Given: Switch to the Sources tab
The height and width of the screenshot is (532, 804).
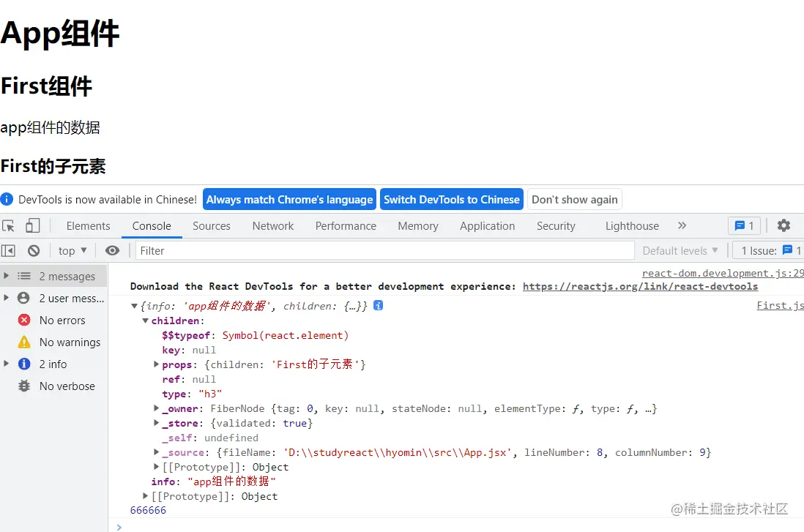Looking at the screenshot, I should (x=212, y=226).
